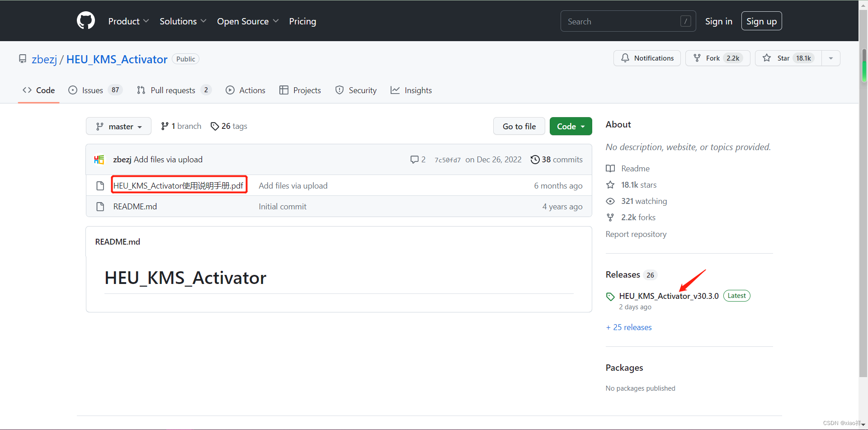Click the GitHub octocat logo
This screenshot has height=430, width=868.
point(86,21)
